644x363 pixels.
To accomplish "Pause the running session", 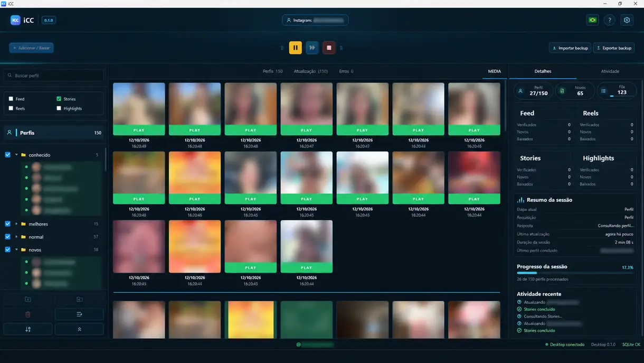I will pos(295,48).
